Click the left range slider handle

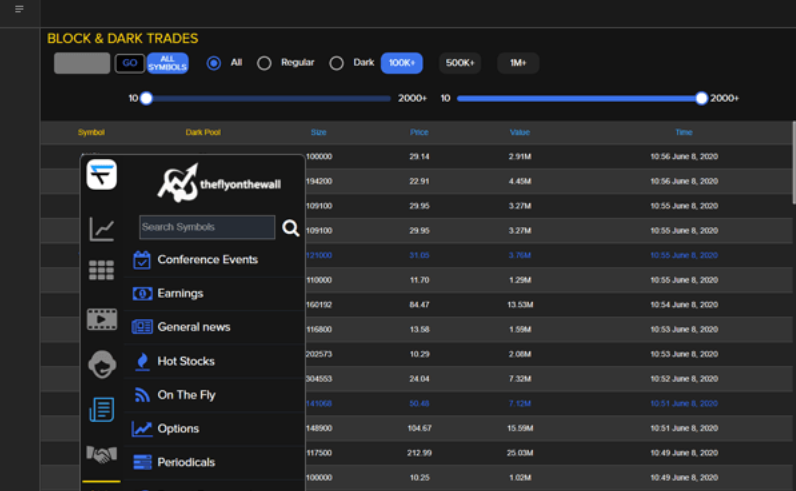(146, 98)
